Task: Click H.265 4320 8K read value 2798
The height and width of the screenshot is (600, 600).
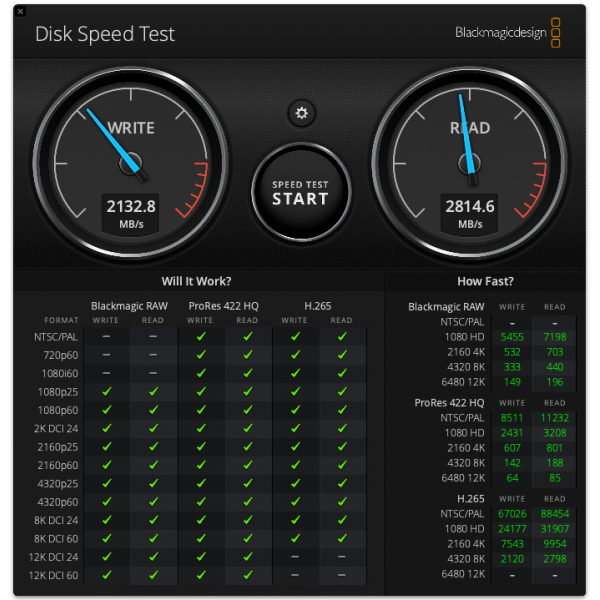Action: click(x=555, y=559)
